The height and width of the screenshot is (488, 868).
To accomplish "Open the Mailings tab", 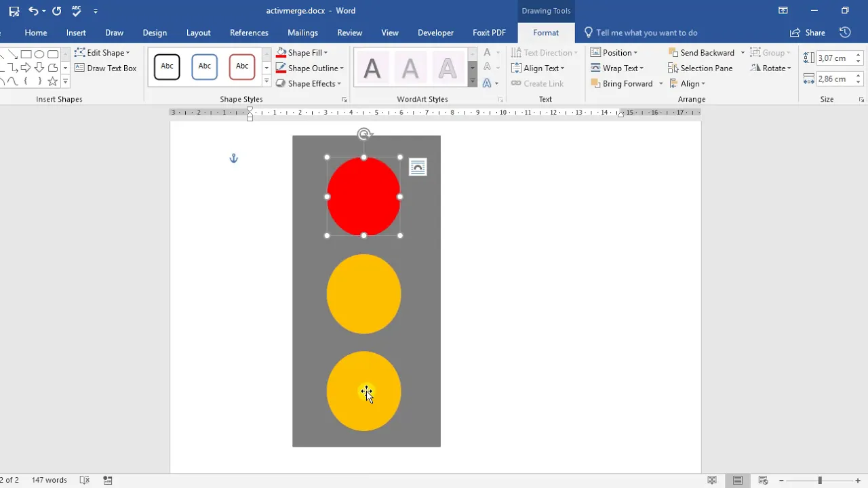I will pyautogui.click(x=302, y=33).
